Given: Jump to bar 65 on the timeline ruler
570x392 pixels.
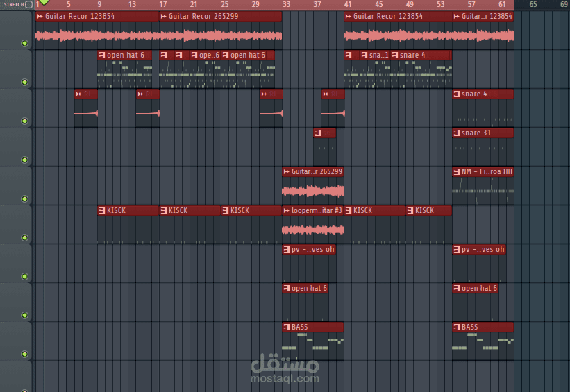Looking at the screenshot, I should coord(533,5).
